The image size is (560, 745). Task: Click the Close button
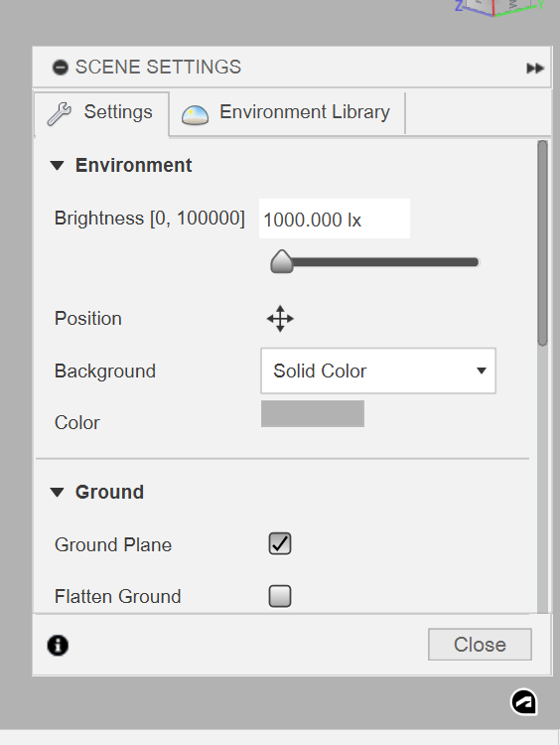(480, 645)
